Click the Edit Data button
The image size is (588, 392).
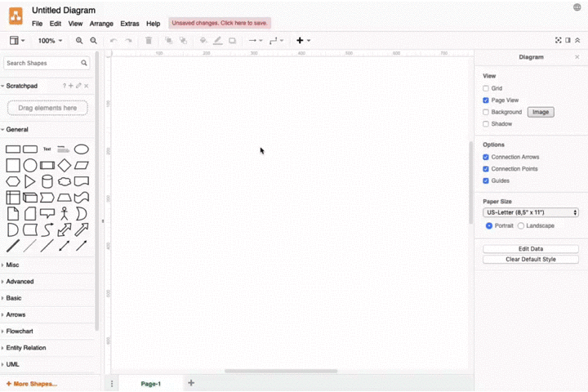[x=531, y=249]
